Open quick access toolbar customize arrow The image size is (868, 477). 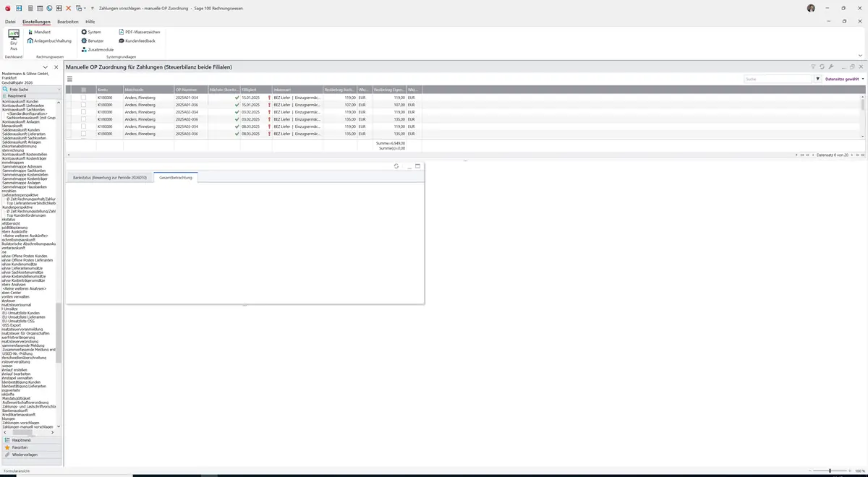click(92, 8)
